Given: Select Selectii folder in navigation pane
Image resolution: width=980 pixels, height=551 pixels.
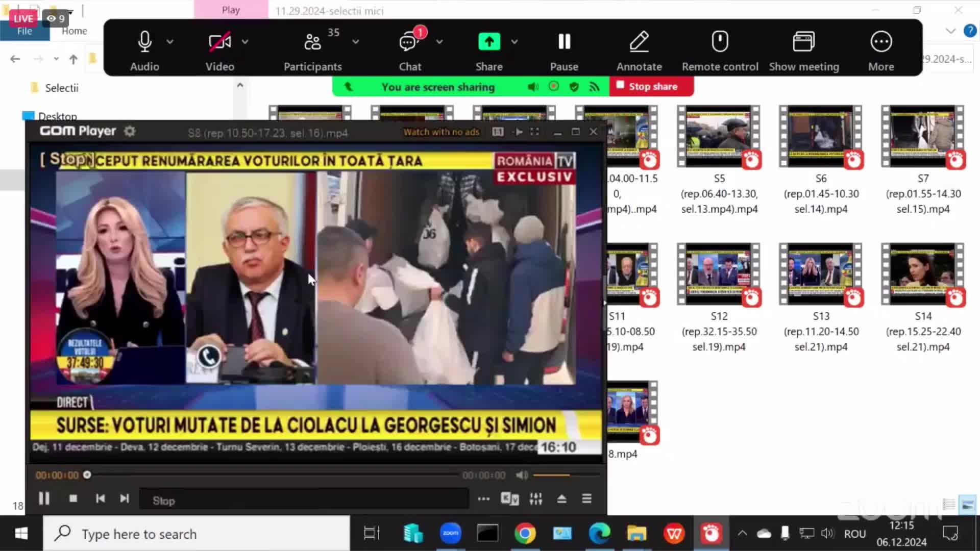Looking at the screenshot, I should (61, 88).
